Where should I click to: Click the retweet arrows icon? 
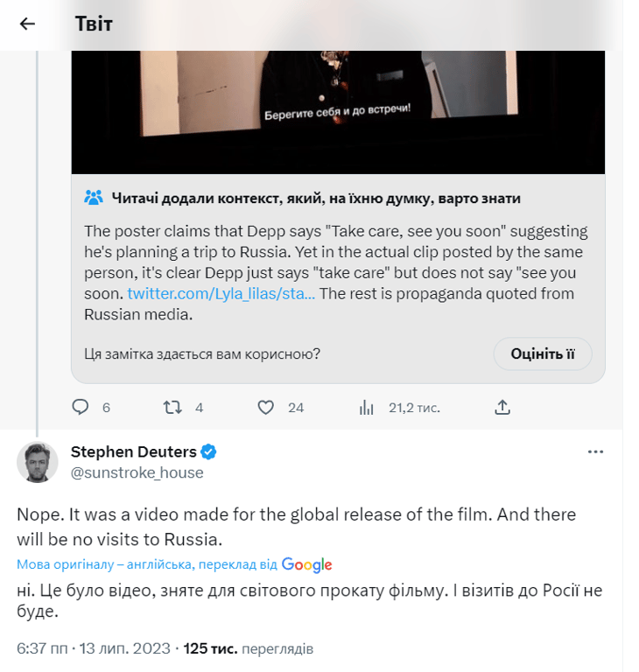172,407
